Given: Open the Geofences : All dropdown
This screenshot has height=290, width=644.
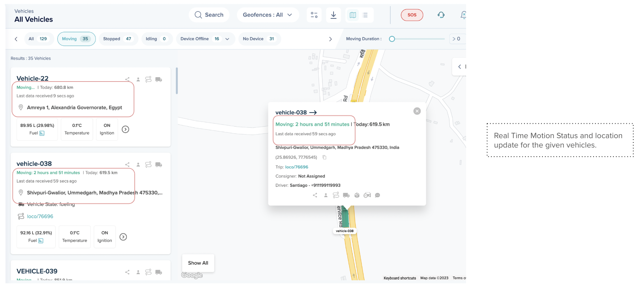Looking at the screenshot, I should pos(267,15).
